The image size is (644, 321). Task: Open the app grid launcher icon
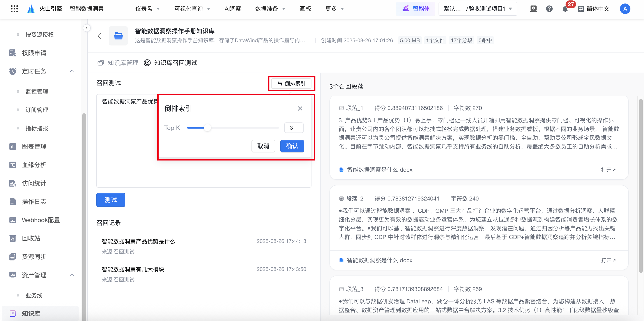tap(14, 9)
